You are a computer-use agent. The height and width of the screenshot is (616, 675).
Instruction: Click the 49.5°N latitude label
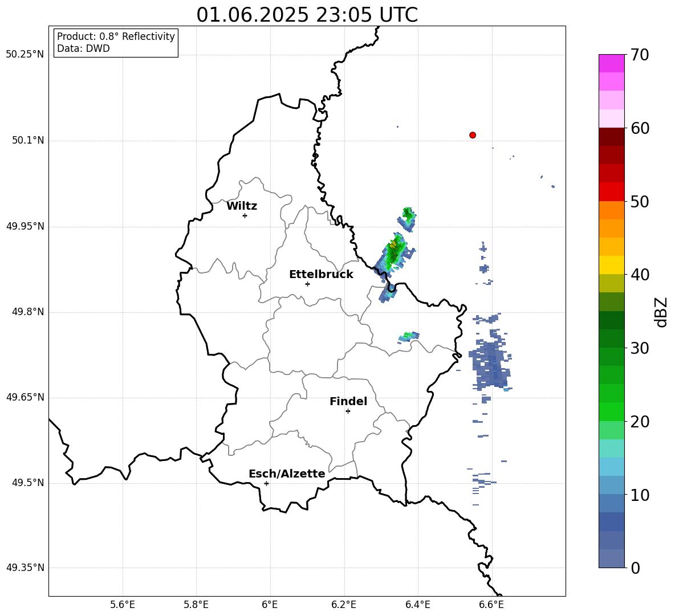pos(28,483)
